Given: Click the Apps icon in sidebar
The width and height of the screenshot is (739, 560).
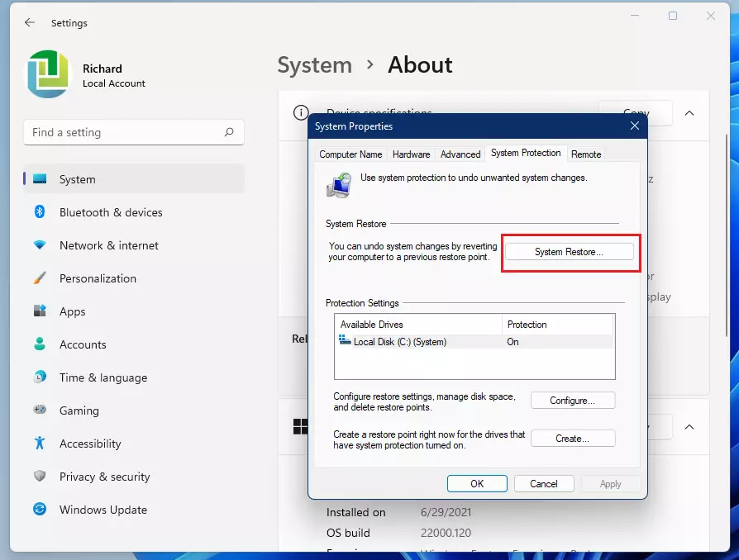Looking at the screenshot, I should 40,311.
